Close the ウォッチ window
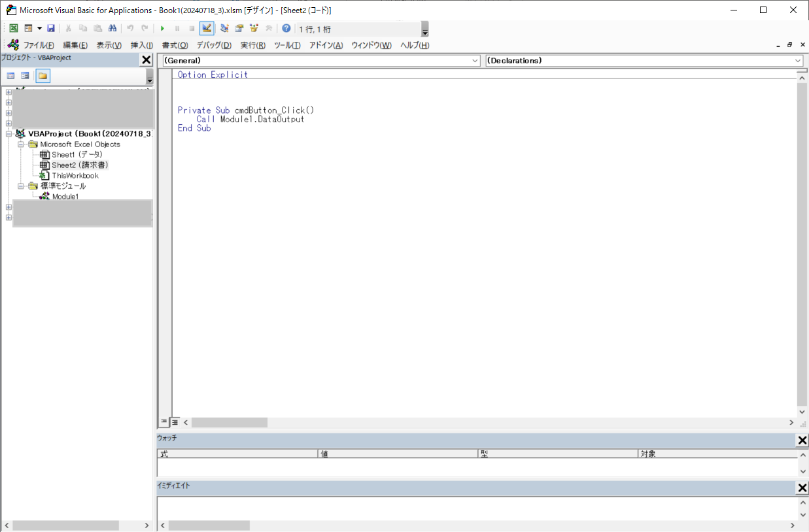Viewport: 809px width, 532px height. point(802,441)
